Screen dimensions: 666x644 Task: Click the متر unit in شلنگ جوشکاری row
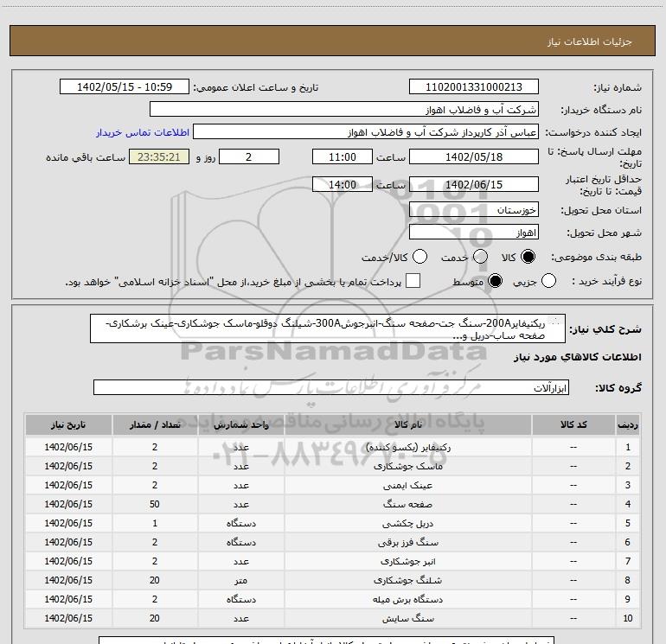coord(240,580)
